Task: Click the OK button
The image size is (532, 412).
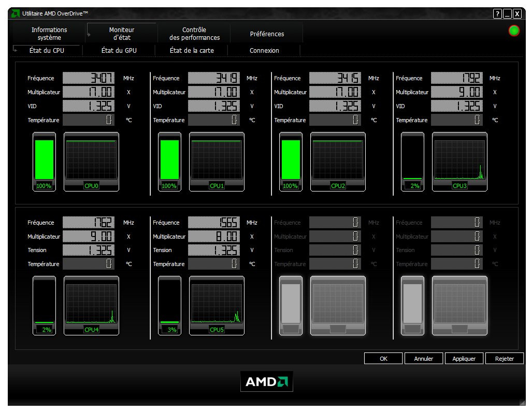Action: click(x=383, y=358)
